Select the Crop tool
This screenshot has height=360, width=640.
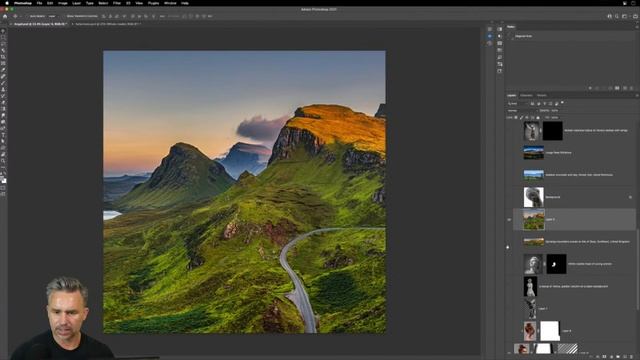3,57
